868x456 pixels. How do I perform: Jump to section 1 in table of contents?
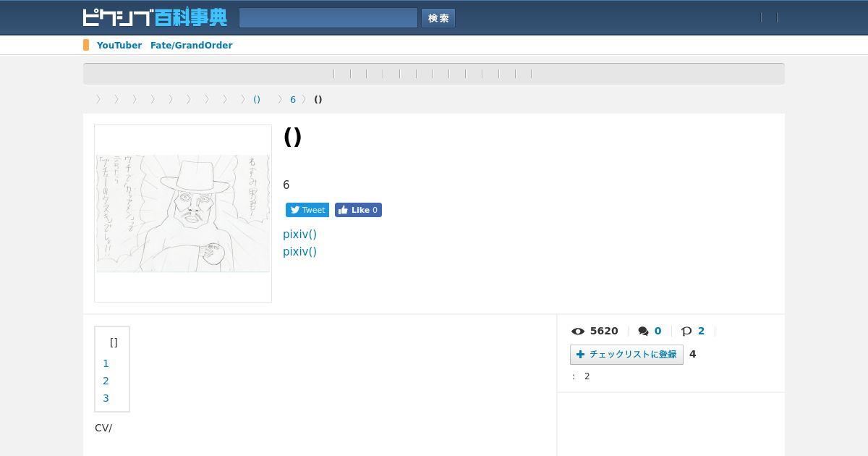pyautogui.click(x=106, y=363)
